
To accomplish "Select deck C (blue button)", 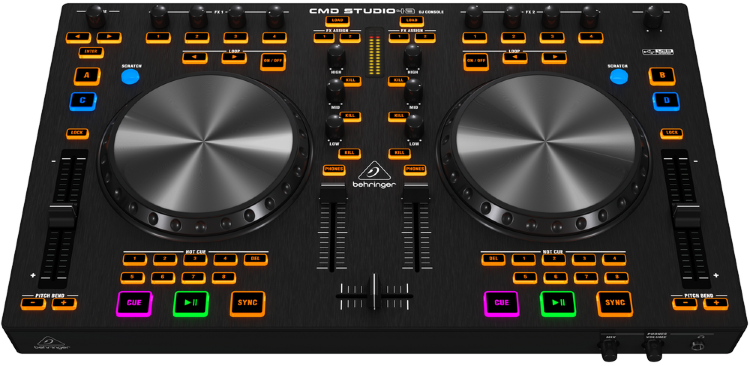I will point(83,101).
